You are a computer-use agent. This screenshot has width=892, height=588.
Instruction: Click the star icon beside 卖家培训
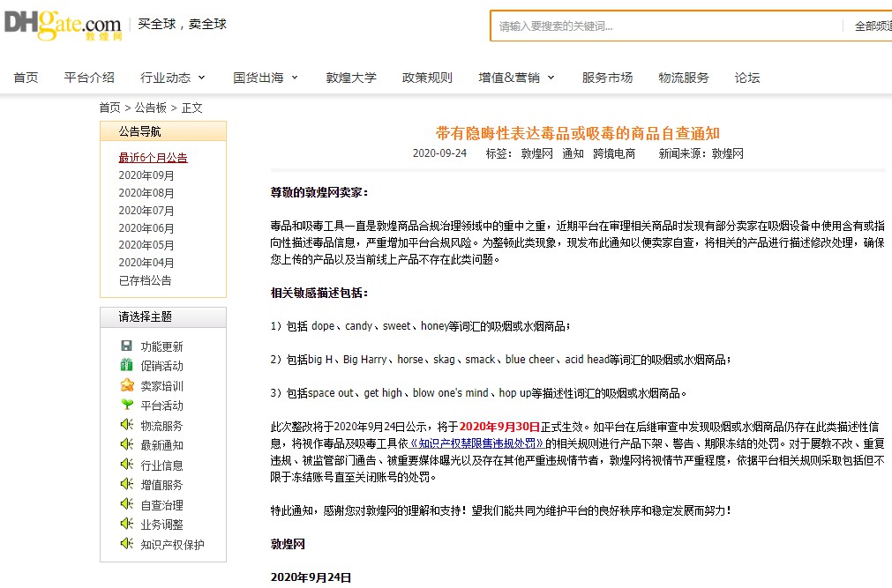(127, 385)
